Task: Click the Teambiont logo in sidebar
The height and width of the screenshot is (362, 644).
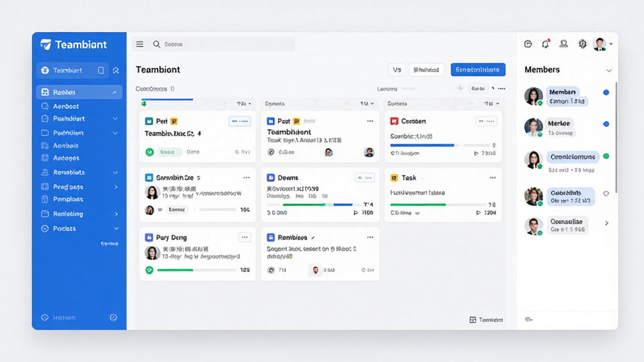Action: click(74, 45)
